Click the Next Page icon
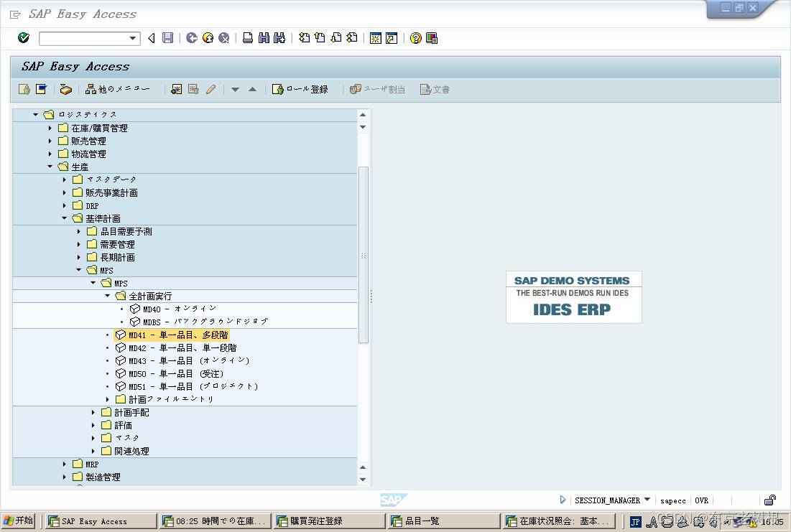 coord(336,38)
